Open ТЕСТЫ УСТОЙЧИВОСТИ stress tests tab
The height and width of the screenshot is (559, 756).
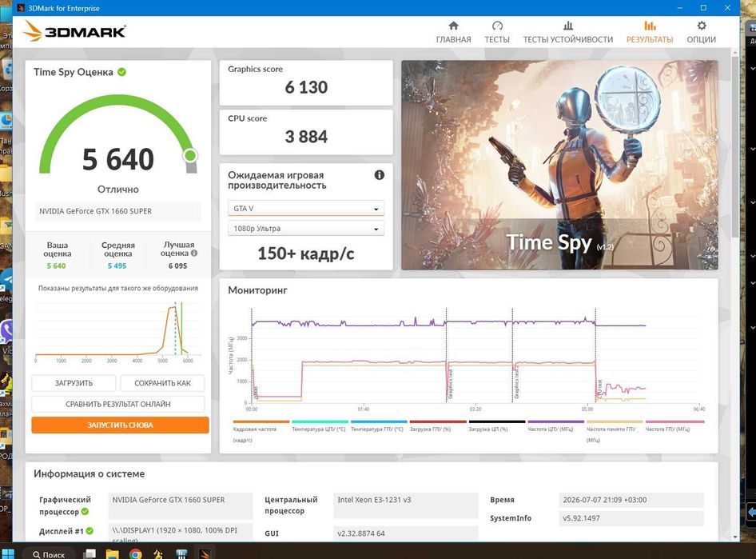568,32
